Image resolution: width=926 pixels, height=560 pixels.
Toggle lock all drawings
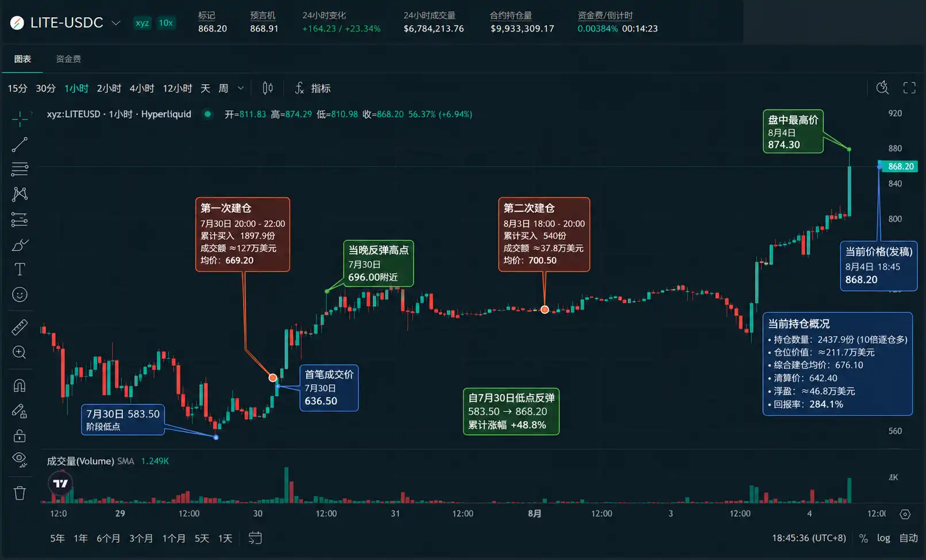[20, 435]
